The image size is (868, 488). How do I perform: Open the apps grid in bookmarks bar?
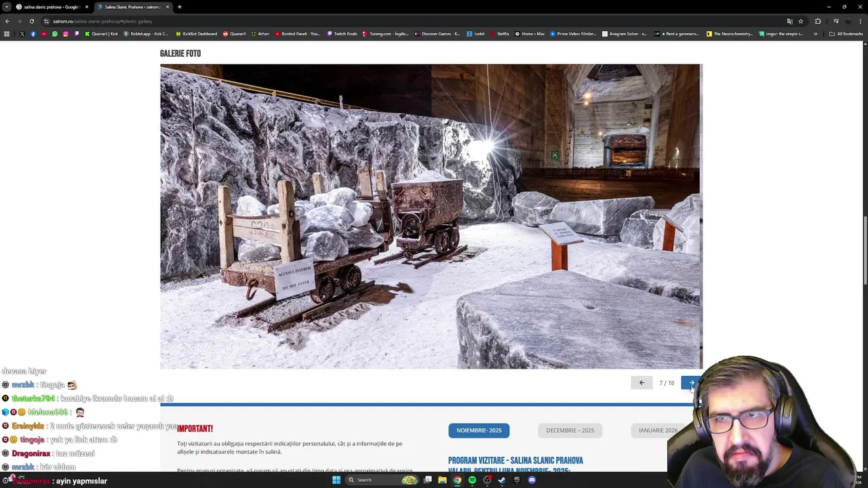click(x=7, y=33)
